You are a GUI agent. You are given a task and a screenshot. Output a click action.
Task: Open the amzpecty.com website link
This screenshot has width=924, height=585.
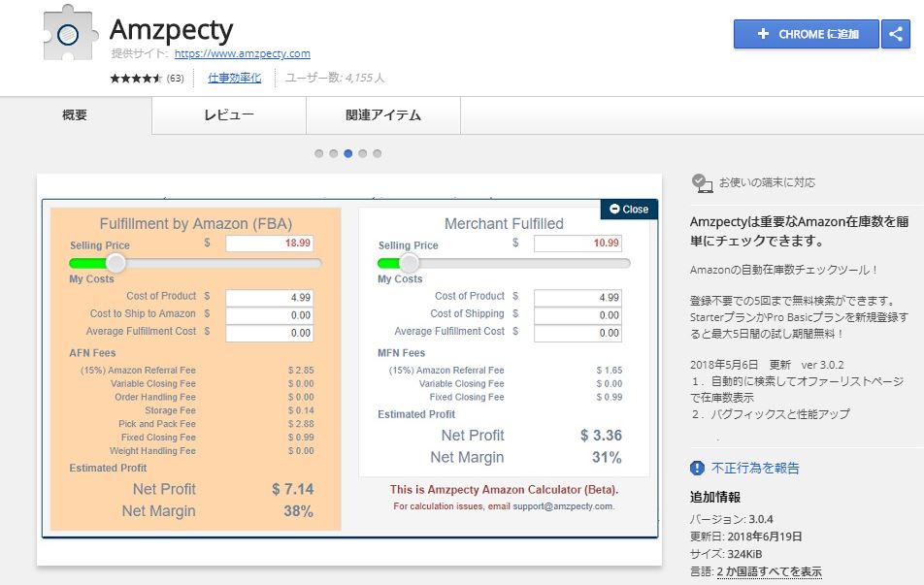pyautogui.click(x=243, y=54)
